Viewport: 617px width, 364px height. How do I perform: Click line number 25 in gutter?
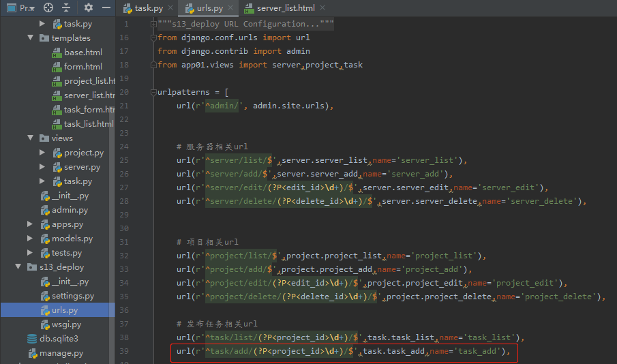[124, 160]
